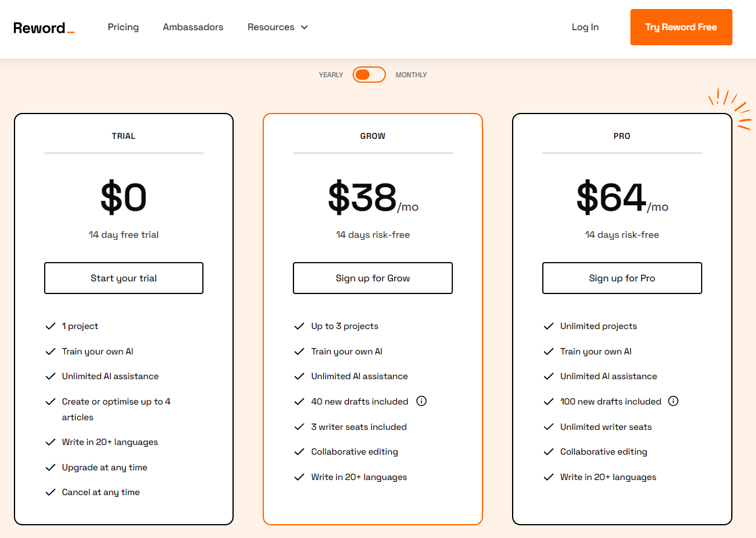756x538 pixels.
Task: Open the Pricing page
Action: click(123, 27)
